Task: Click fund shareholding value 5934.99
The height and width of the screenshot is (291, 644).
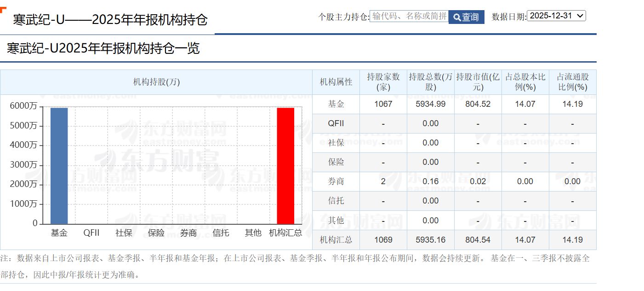Action: click(431, 104)
